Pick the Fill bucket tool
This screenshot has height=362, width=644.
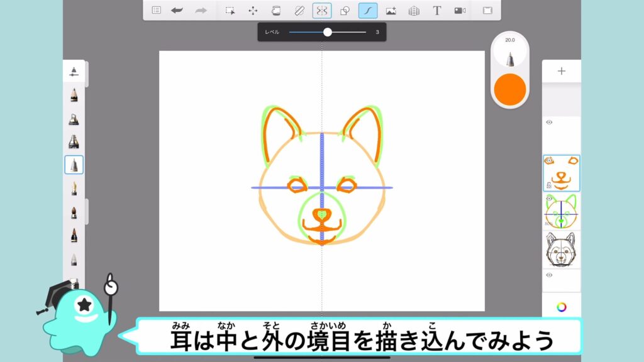275,10
